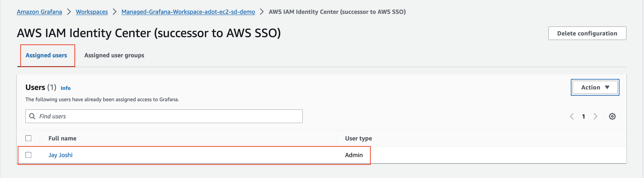Click Delete configuration button
644x178 pixels.
coord(588,33)
